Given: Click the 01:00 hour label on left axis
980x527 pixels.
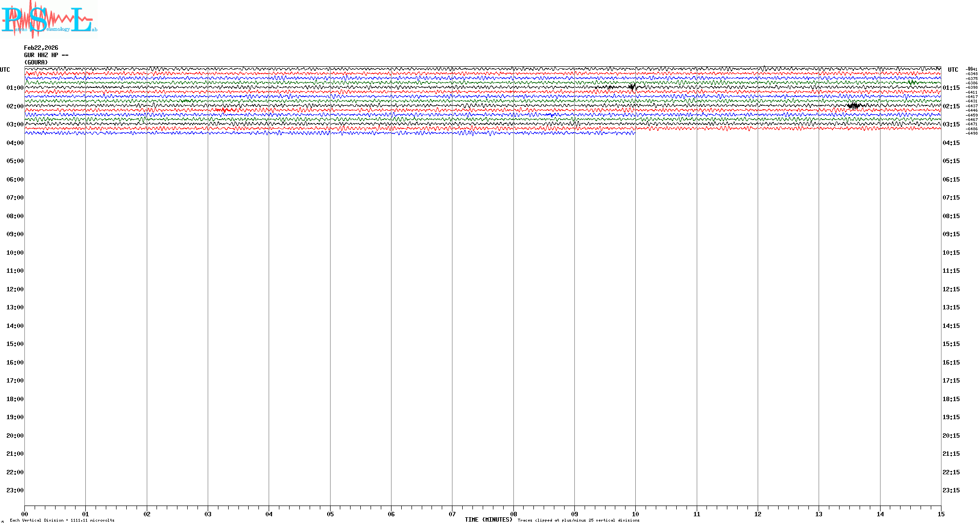Looking at the screenshot, I should pyautogui.click(x=15, y=88).
